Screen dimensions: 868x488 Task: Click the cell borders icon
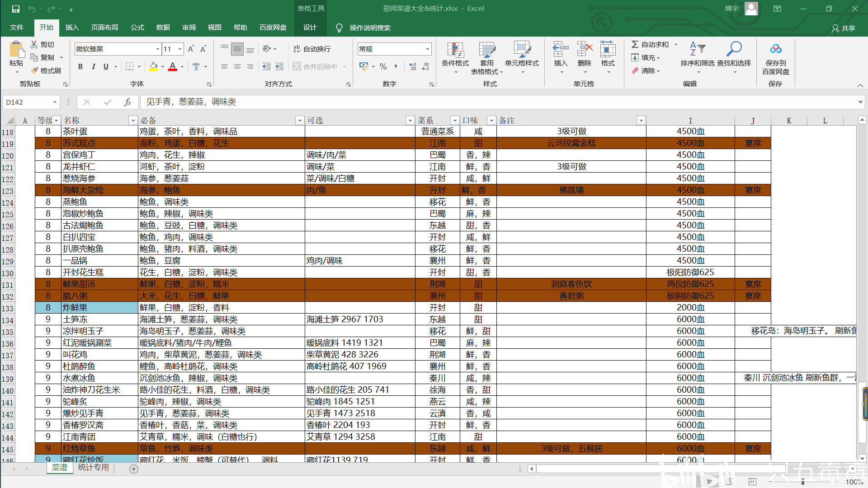[129, 66]
